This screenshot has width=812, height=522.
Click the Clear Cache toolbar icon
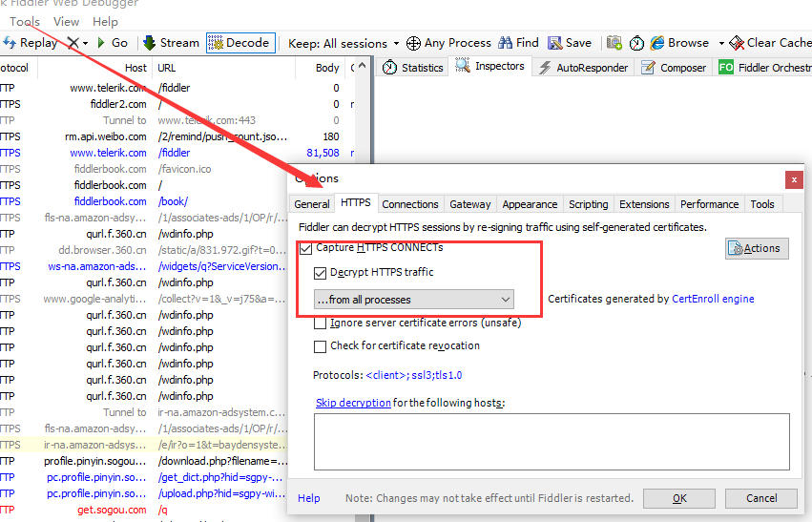point(737,43)
